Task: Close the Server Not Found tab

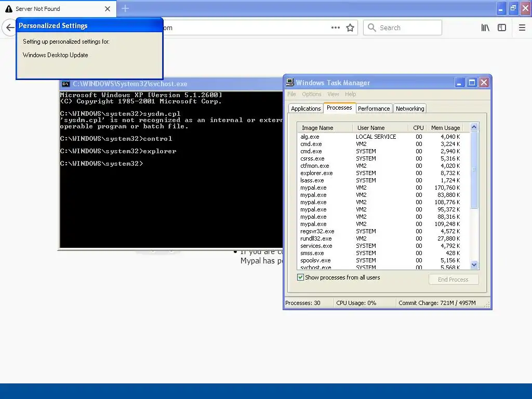Action: point(108,9)
